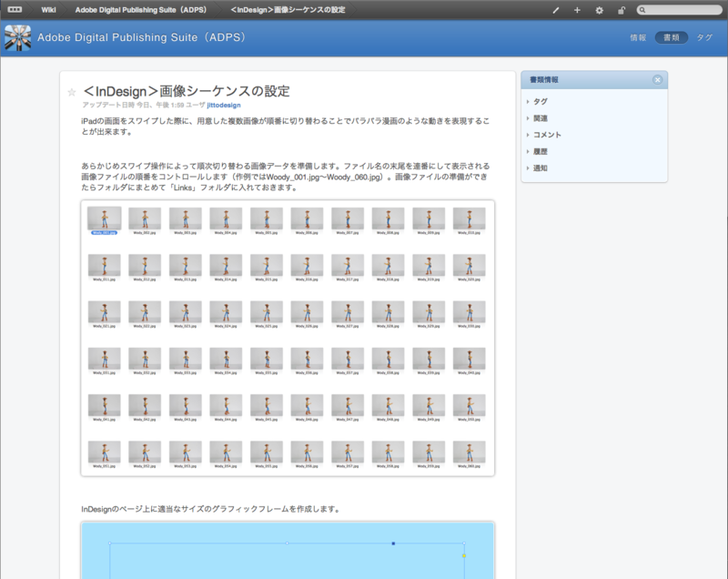
Task: Click the paragraph starting with iPadの画面をスワイプ
Action: (286, 127)
